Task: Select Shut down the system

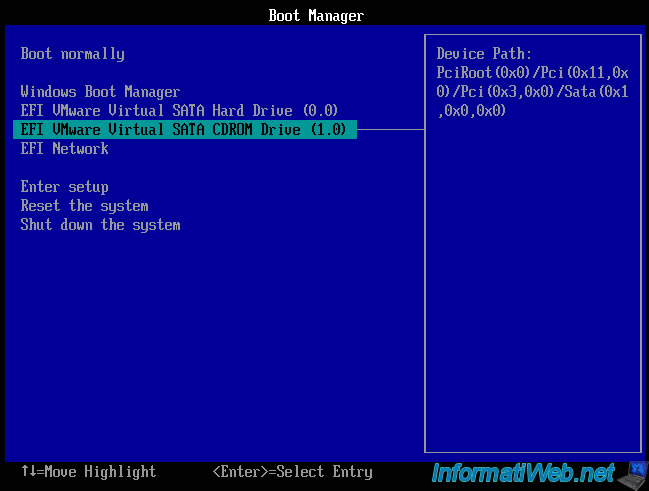Action: coord(100,225)
